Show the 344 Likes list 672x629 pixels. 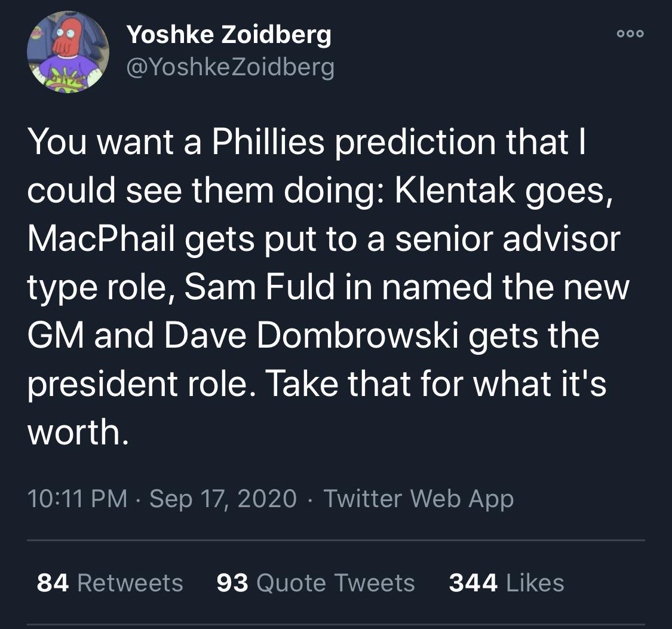(504, 582)
